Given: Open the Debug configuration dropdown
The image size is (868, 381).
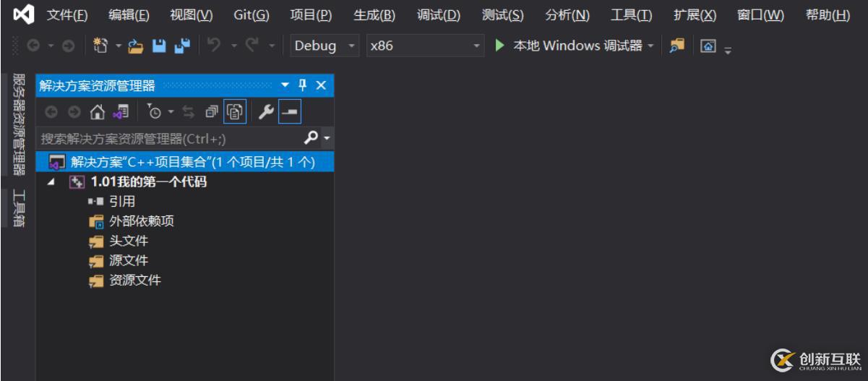Looking at the screenshot, I should (x=325, y=46).
